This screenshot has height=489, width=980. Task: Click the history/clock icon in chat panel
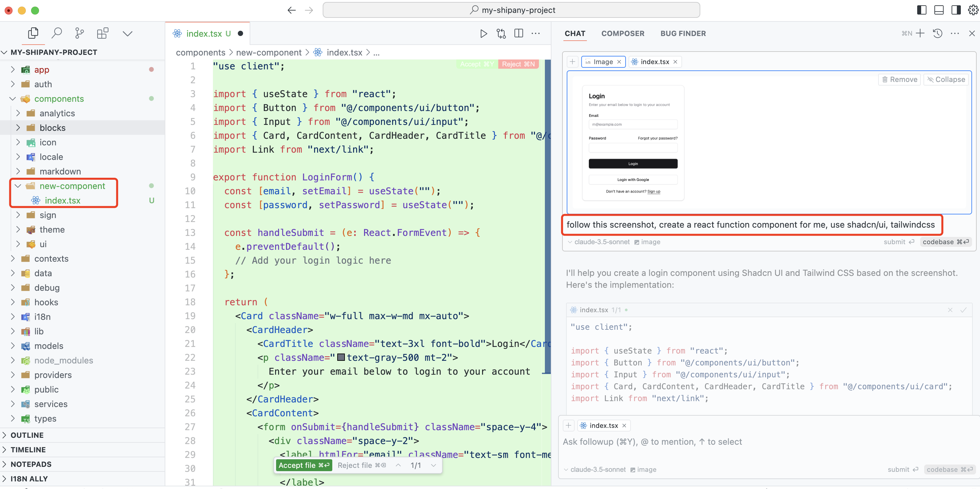pos(937,34)
